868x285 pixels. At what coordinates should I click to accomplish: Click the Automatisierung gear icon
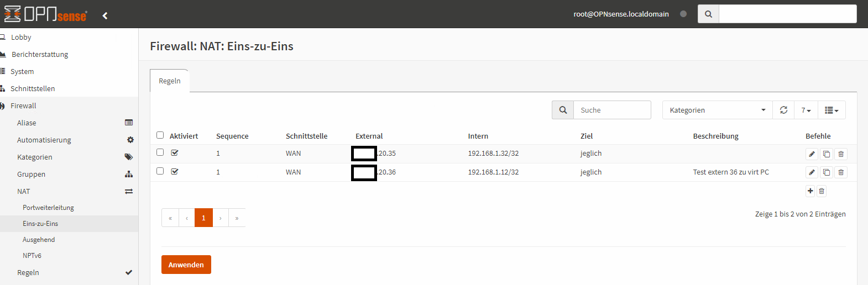pos(130,140)
